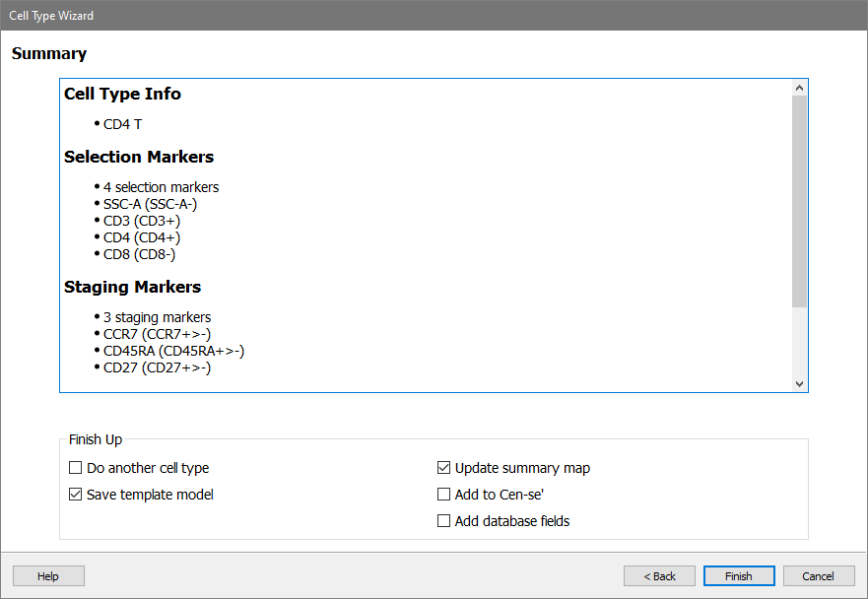Screen dimensions: 868x599
Task: Enable Add database fields checkbox
Action: click(x=444, y=521)
